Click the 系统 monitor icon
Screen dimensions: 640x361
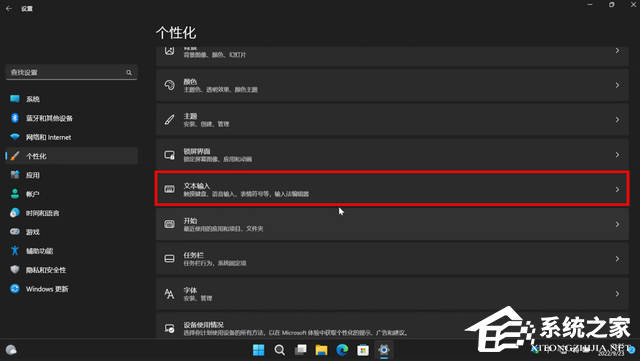[x=15, y=99]
